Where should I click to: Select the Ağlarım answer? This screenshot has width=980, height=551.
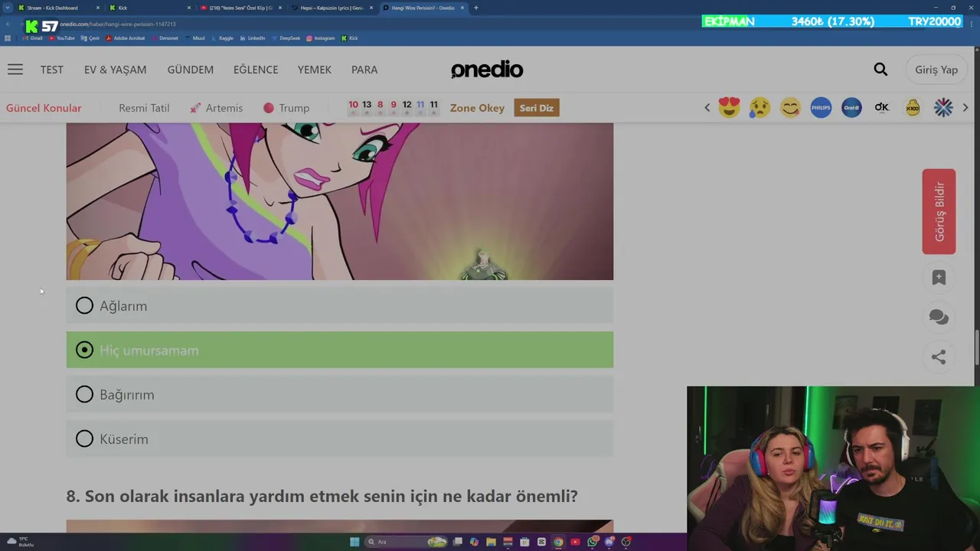(340, 306)
